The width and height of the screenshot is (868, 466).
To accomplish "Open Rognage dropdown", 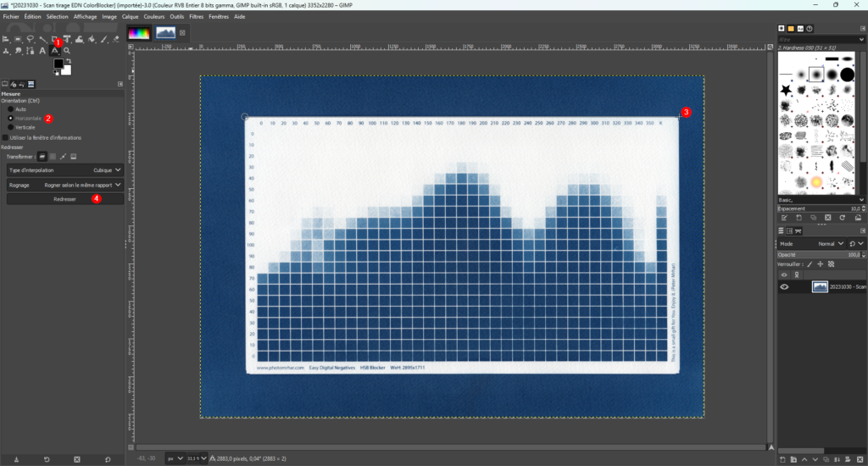I will pos(64,186).
